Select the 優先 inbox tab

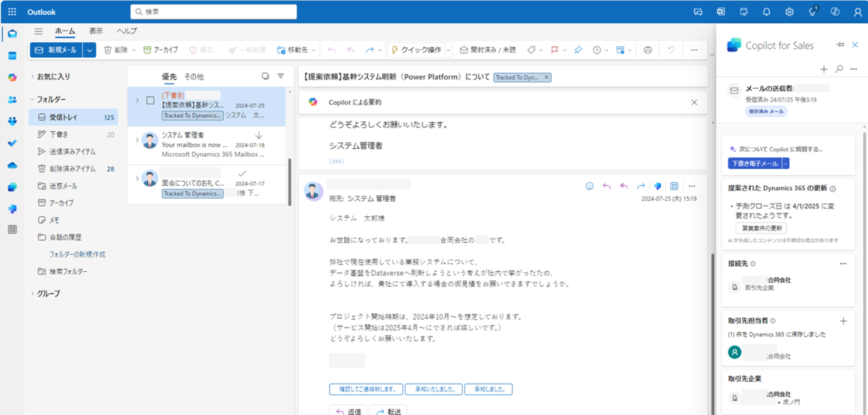(x=169, y=76)
